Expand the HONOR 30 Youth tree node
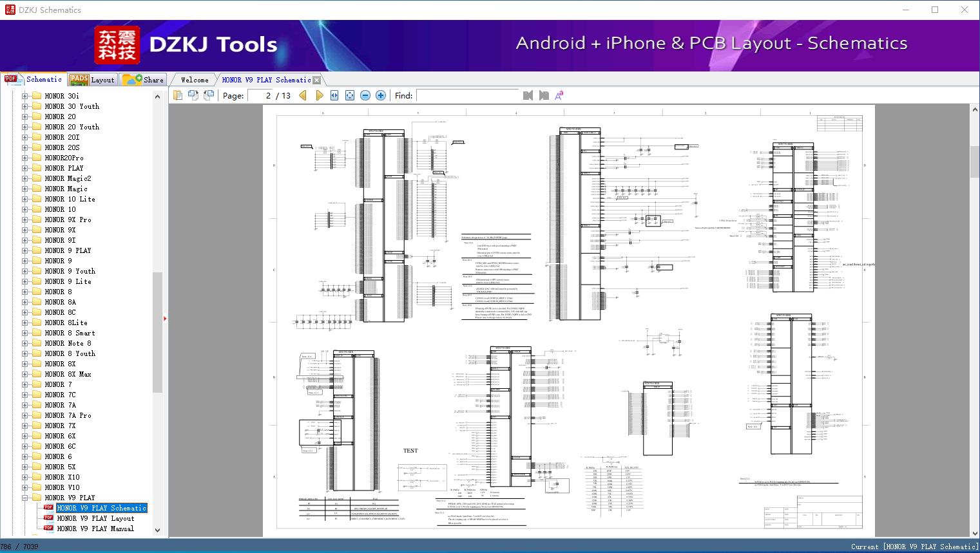 pyautogui.click(x=25, y=106)
